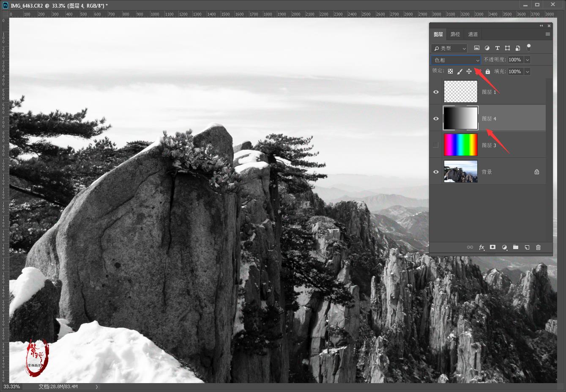Viewport: 566px width, 392px height.
Task: Click the Add layer mask icon
Action: tap(492, 247)
